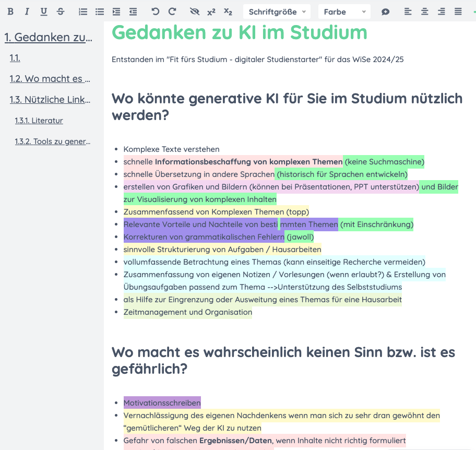Image resolution: width=476 pixels, height=450 pixels.
Task: Apply subscript formatting
Action: [x=228, y=11]
